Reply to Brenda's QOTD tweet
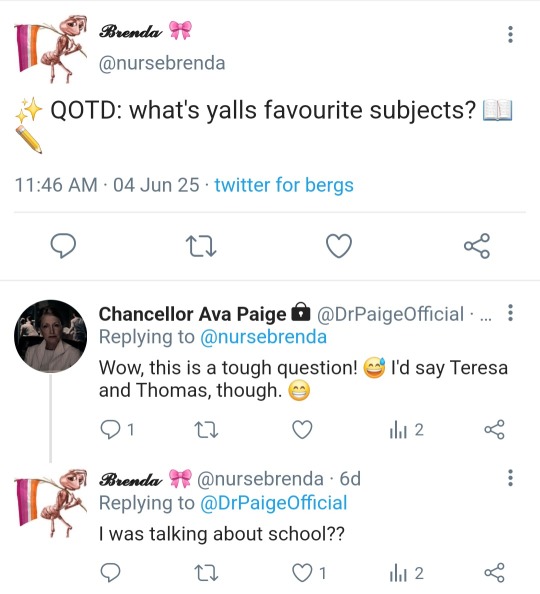Viewport: 540px width, 594px height. click(63, 246)
